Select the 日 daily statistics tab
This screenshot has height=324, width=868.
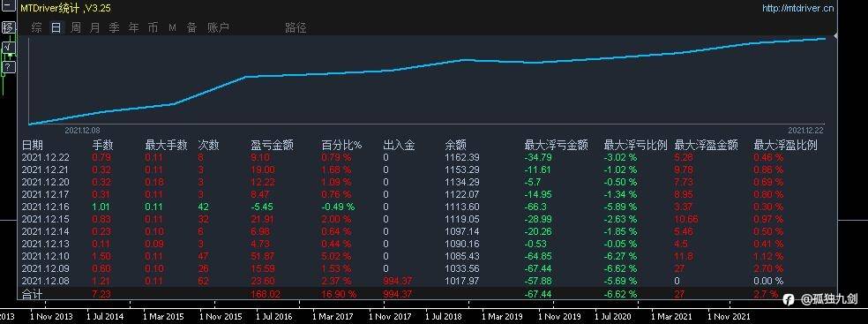click(56, 27)
